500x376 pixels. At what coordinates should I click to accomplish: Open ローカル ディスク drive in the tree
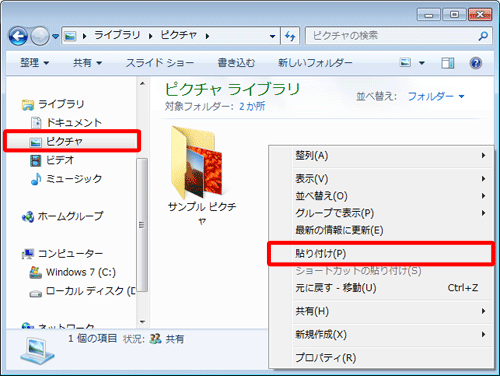(91, 291)
